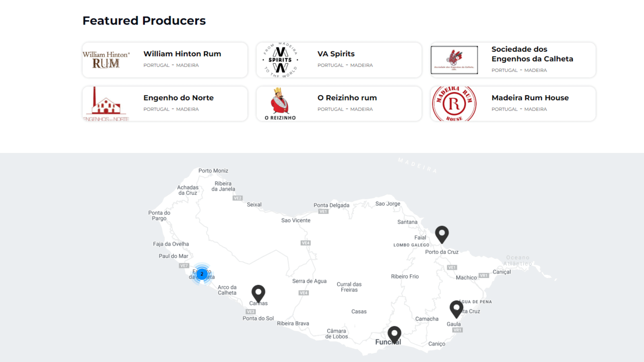
Task: Click the Featured Producers heading
Action: (x=144, y=21)
